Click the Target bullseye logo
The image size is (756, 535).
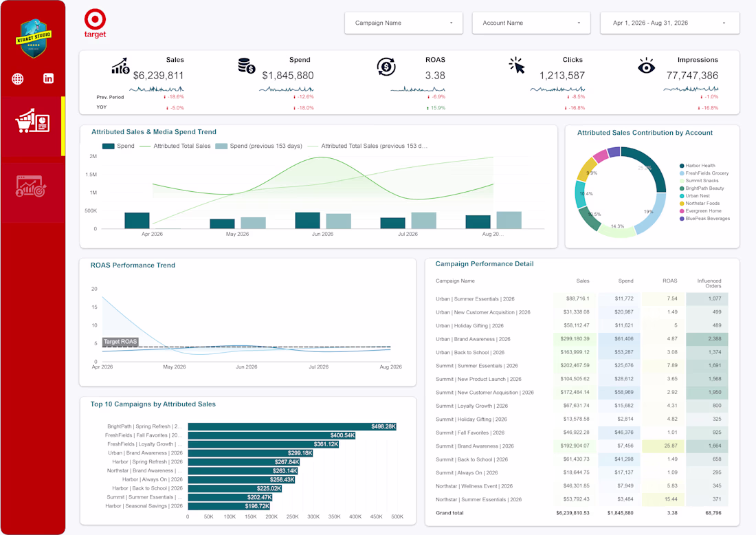click(95, 23)
